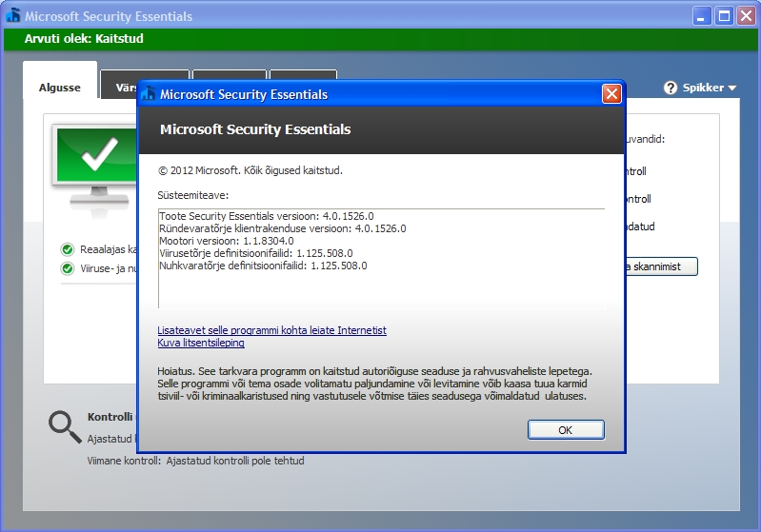The height and width of the screenshot is (532, 761).
Task: Click the '© 2012 Microsoft' copyright text
Action: point(250,170)
